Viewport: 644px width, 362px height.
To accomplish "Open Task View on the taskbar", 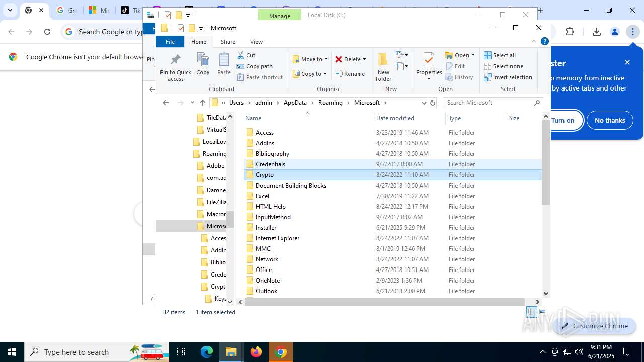I will [181, 352].
